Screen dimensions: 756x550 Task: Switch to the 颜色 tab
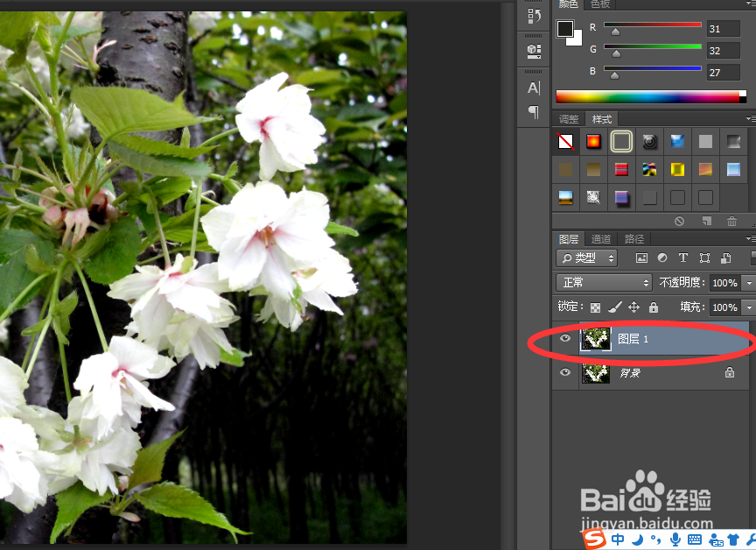[569, 4]
